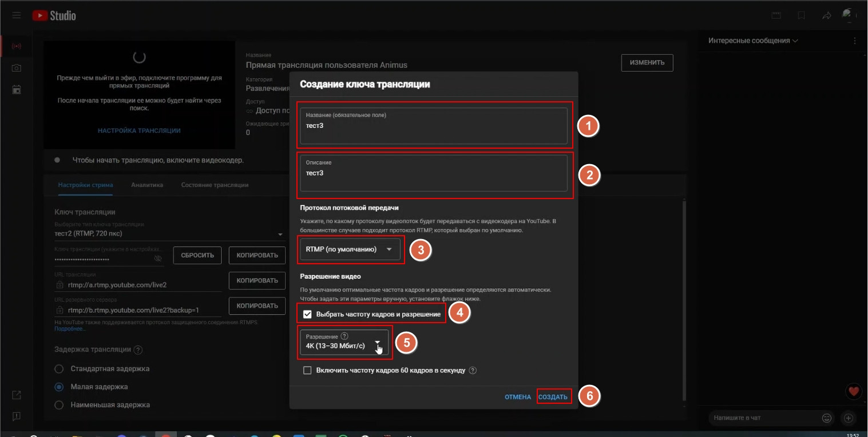
Task: Click the ИЗМЕНИТЬ button
Action: (x=647, y=62)
